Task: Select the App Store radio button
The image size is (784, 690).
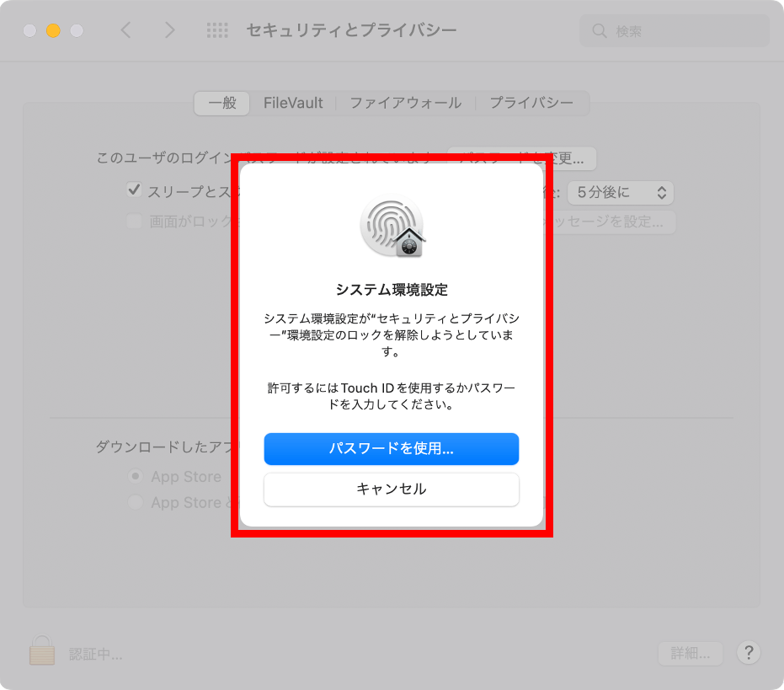Action: coord(135,476)
